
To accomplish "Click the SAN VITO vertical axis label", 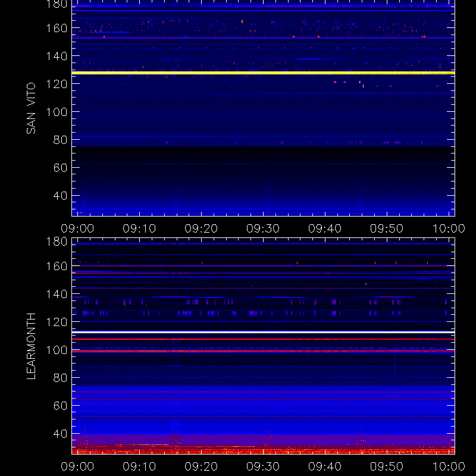I will click(x=31, y=108).
